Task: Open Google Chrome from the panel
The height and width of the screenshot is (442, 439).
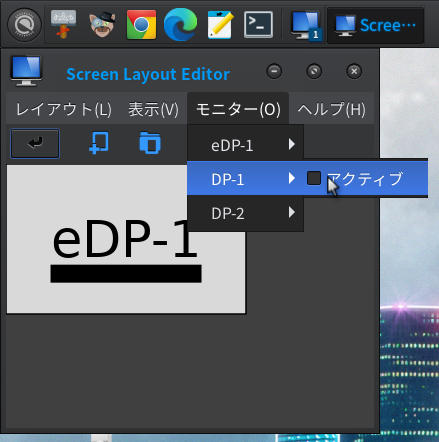Action: pos(141,24)
